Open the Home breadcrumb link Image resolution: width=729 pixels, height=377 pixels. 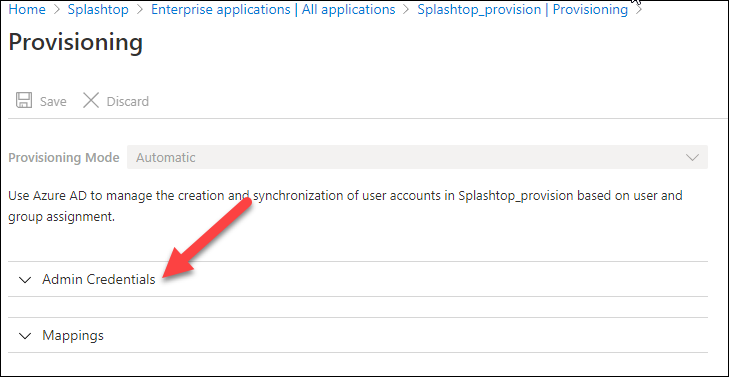(27, 9)
